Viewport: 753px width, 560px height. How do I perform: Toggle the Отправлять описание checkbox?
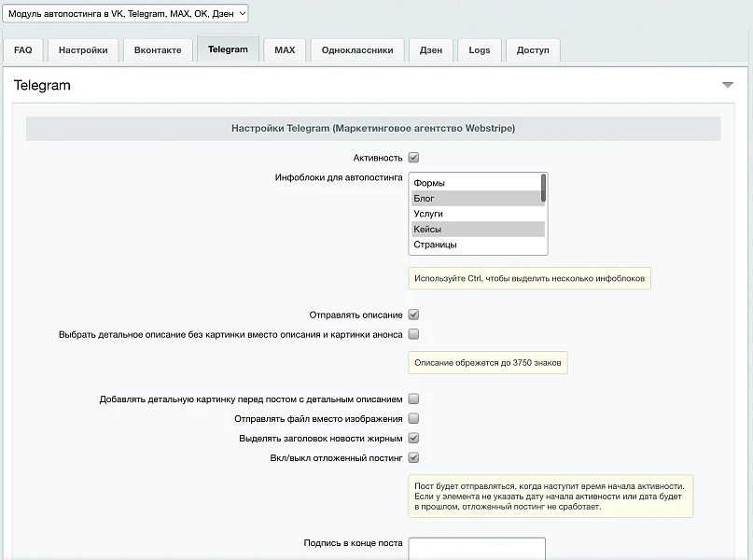[413, 315]
